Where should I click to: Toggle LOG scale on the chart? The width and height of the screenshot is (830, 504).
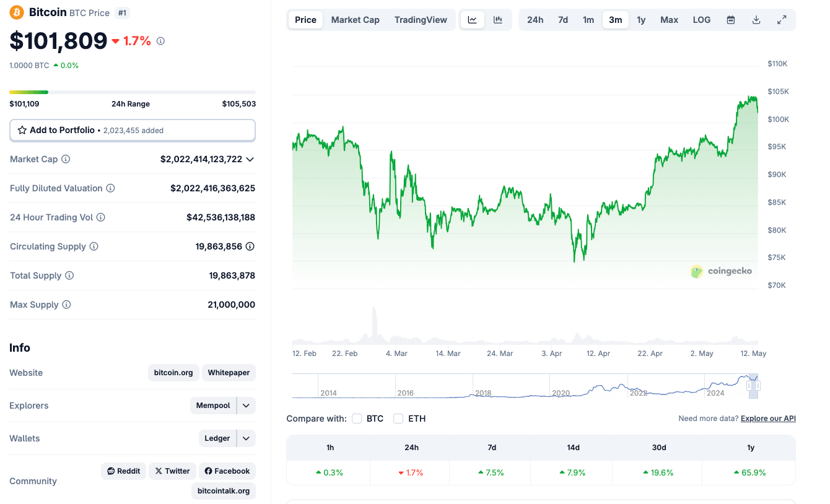(x=701, y=19)
